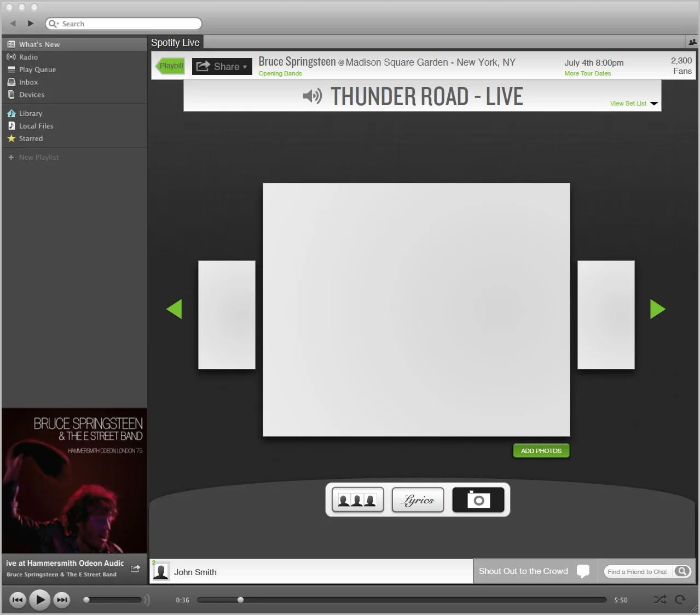Click the friend search magnifier button

pos(682,571)
